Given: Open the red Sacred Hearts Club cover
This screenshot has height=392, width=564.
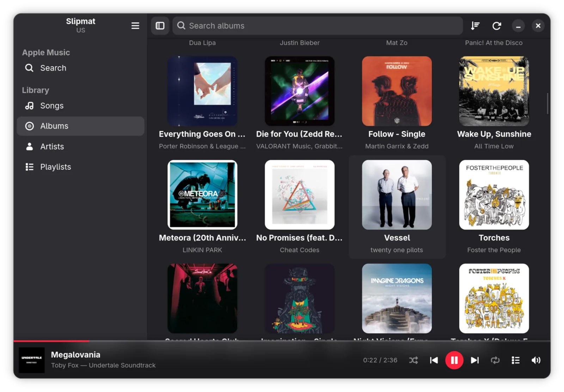Looking at the screenshot, I should 202,299.
